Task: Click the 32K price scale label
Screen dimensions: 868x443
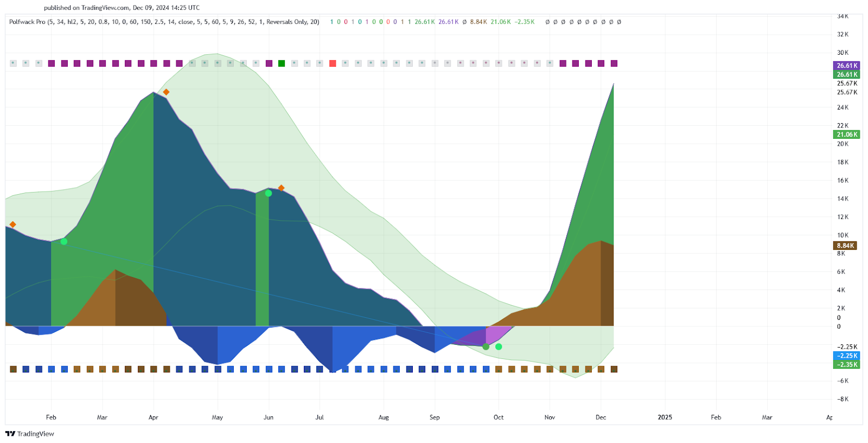Action: [843, 34]
